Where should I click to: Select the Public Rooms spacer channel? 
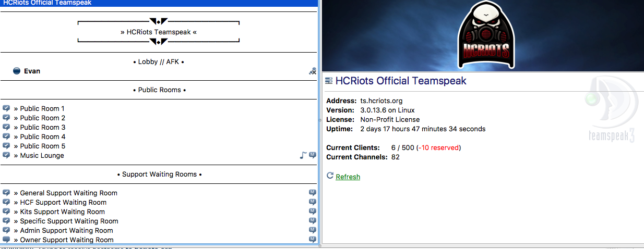(x=159, y=90)
